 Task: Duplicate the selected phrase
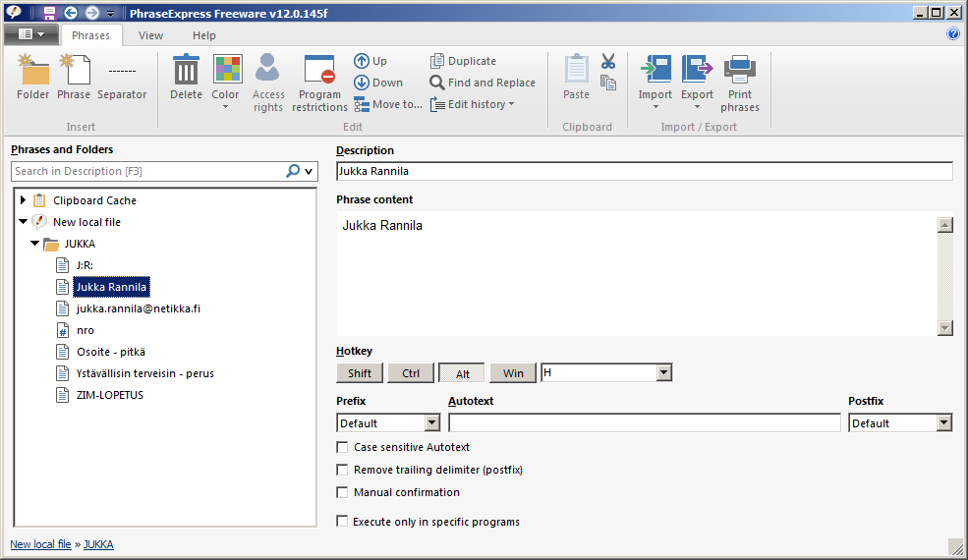(x=463, y=61)
